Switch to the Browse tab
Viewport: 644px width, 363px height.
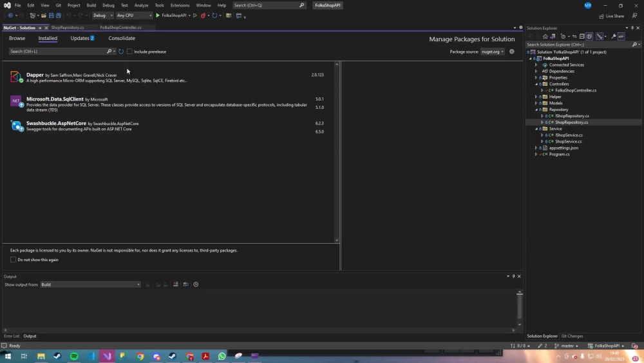pos(17,38)
